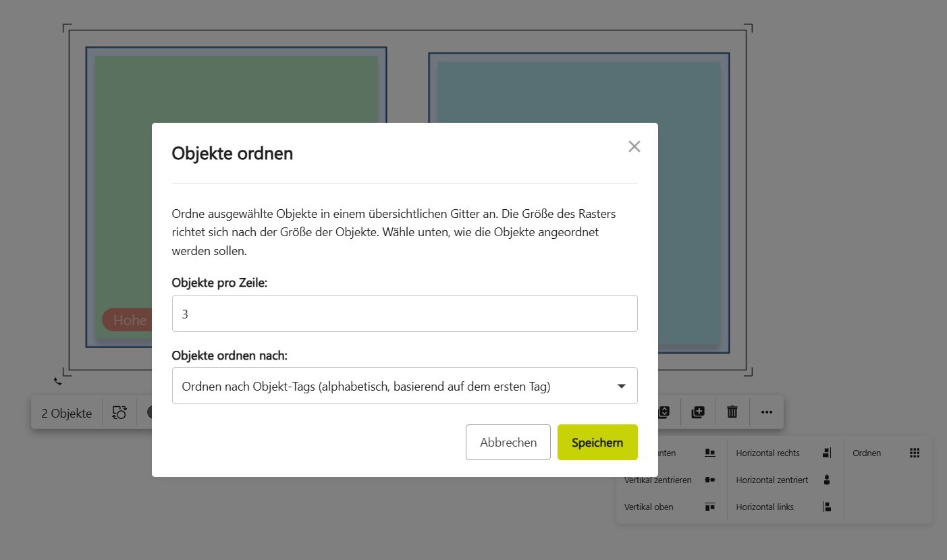
Task: Open the 'Objekte ordnen nach' dropdown
Action: (404, 385)
